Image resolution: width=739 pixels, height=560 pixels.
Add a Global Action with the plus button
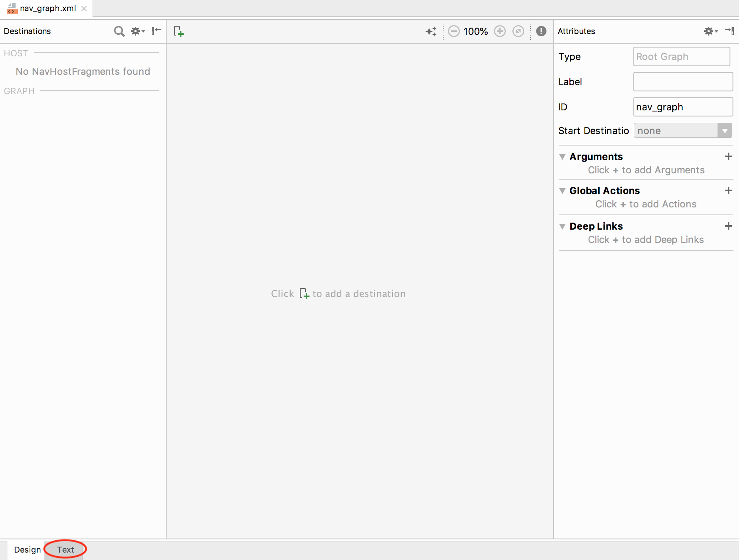coord(728,190)
